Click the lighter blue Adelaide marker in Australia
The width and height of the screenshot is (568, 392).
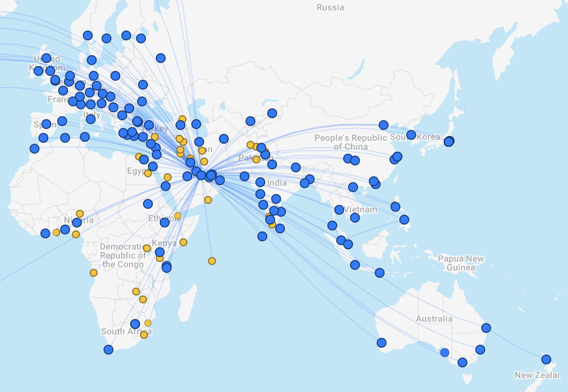point(444,353)
